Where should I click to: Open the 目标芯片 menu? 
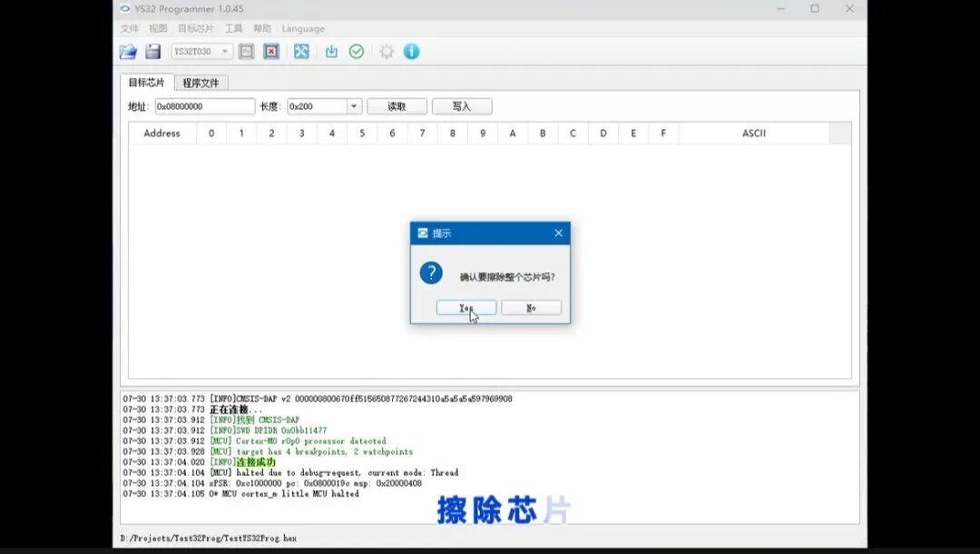[x=196, y=28]
